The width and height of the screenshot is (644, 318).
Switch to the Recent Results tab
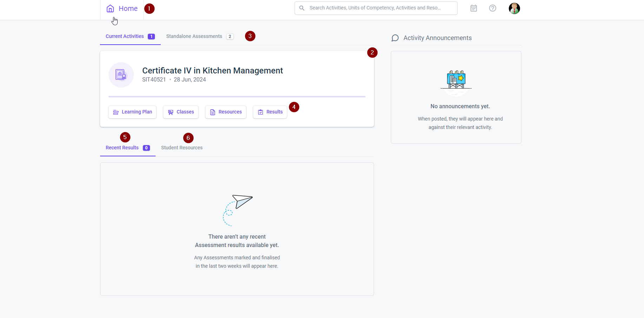tap(121, 148)
